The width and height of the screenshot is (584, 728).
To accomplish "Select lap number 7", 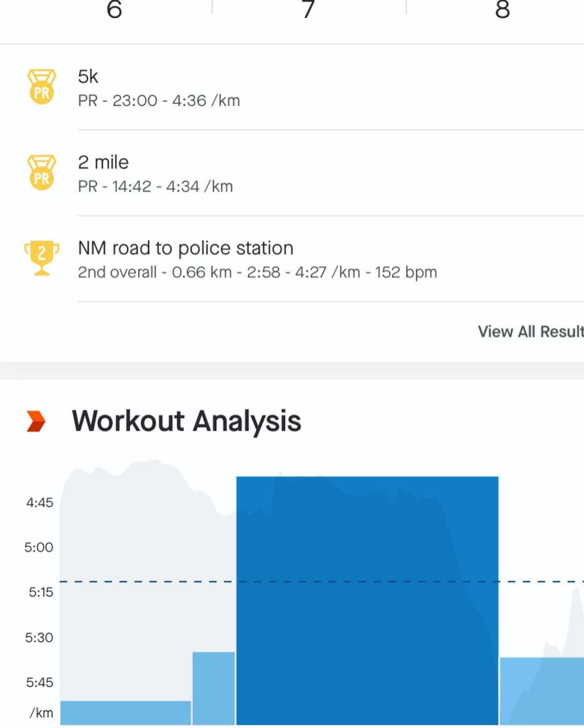I will [x=308, y=10].
